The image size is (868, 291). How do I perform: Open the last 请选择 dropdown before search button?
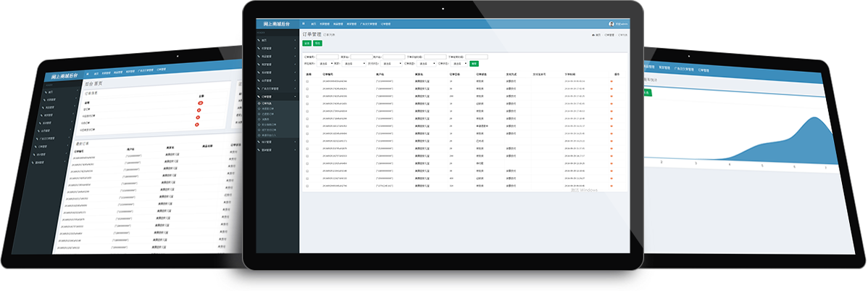459,63
